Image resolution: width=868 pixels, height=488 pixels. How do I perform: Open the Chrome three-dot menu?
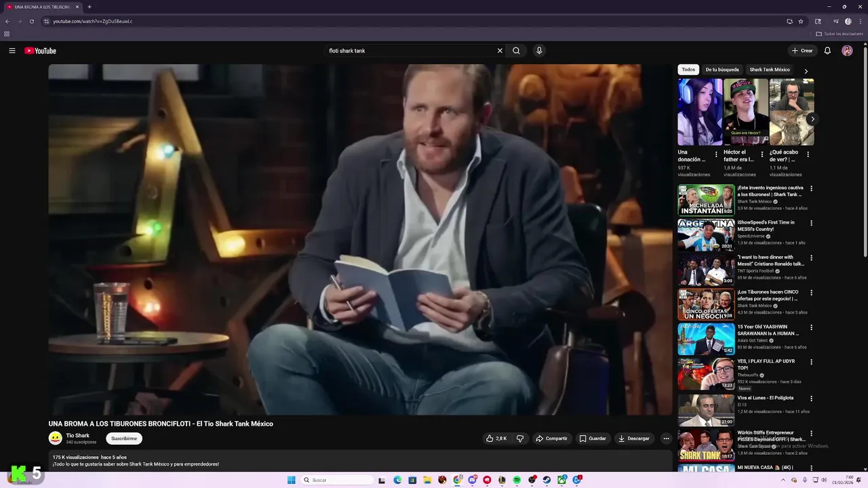pos(859,21)
